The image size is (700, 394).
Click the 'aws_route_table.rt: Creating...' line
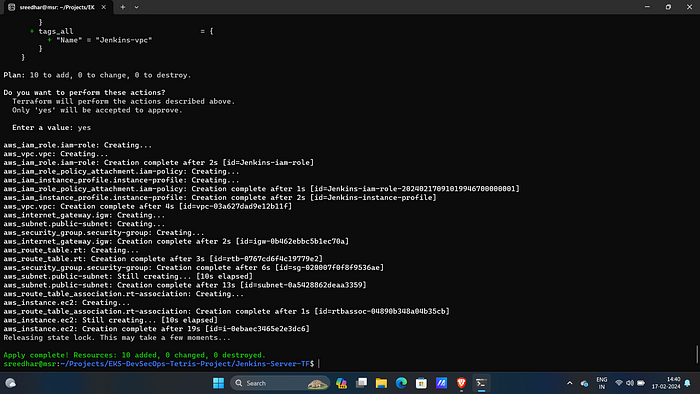71,250
